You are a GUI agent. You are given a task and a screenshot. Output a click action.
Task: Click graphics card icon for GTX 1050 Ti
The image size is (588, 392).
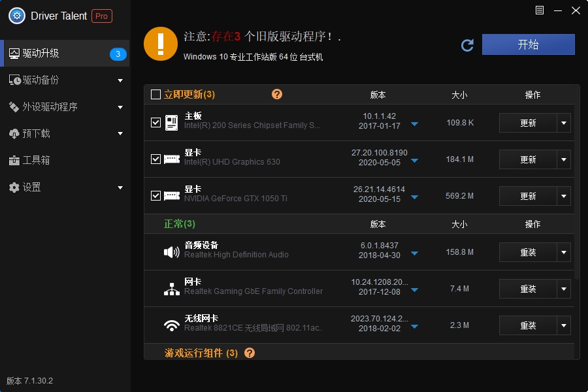click(x=172, y=196)
